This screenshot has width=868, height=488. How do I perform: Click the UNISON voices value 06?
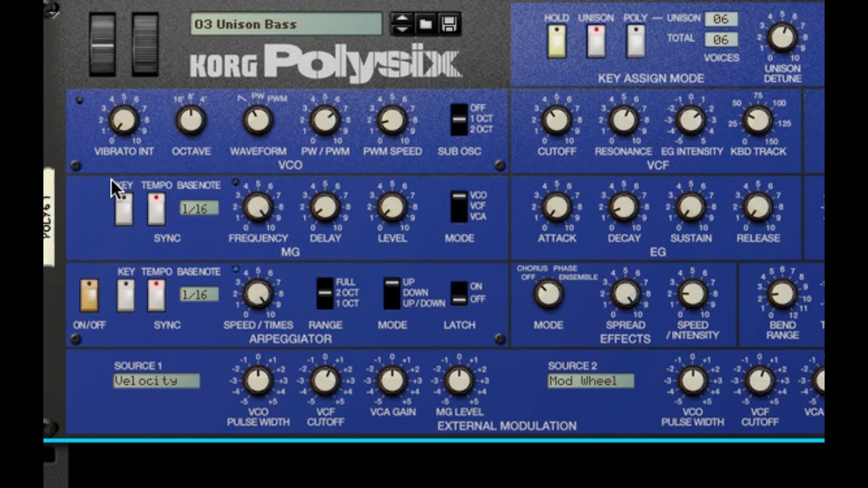click(721, 20)
